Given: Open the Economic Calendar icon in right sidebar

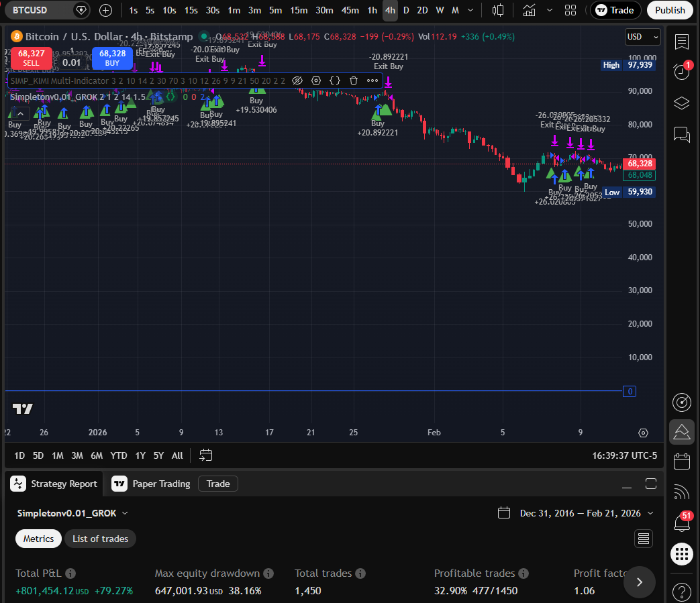Looking at the screenshot, I should coord(681,461).
